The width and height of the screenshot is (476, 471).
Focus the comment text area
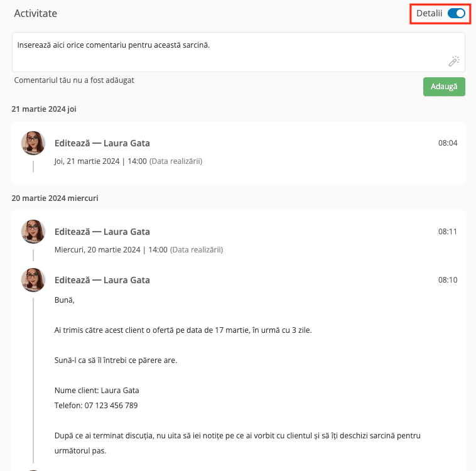pyautogui.click(x=238, y=52)
